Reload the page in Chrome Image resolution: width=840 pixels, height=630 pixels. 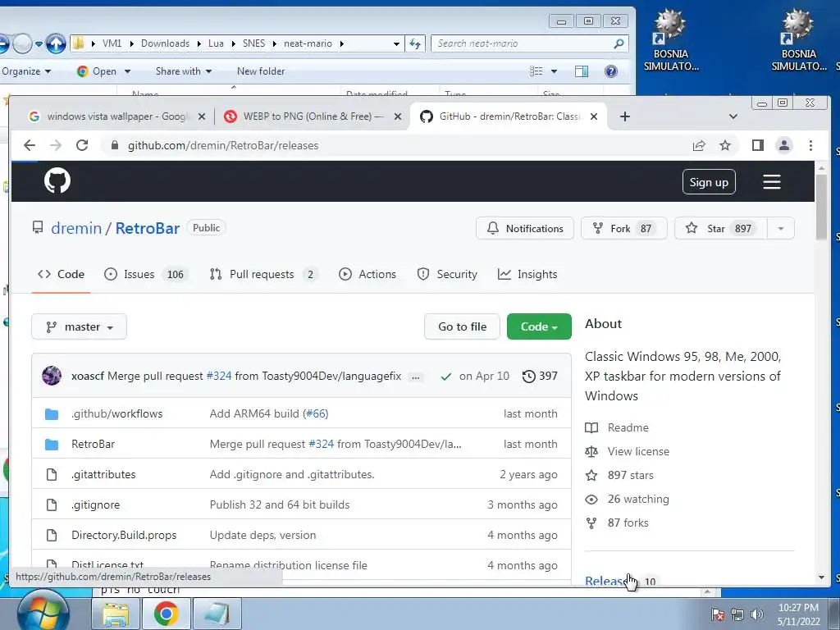82,145
